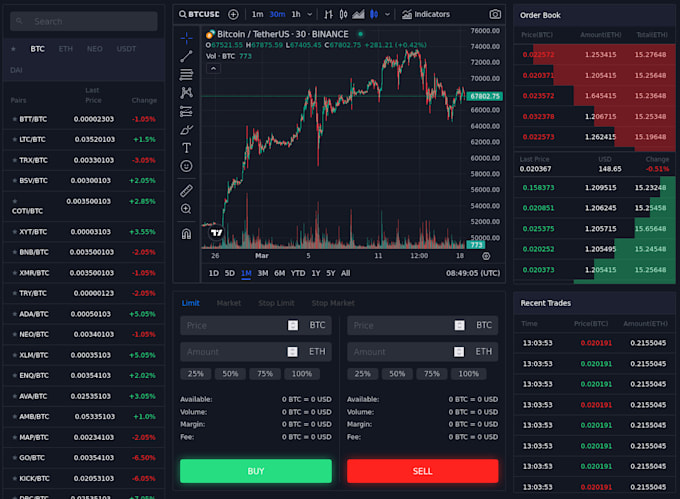Choose 50% in buy form
The width and height of the screenshot is (680, 499).
(230, 374)
